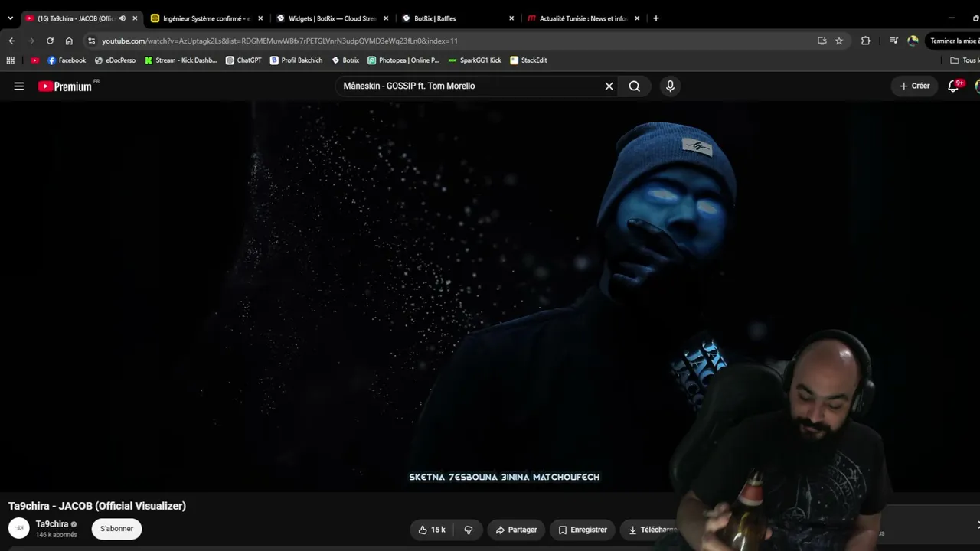Click the Créer button

pyautogui.click(x=915, y=86)
